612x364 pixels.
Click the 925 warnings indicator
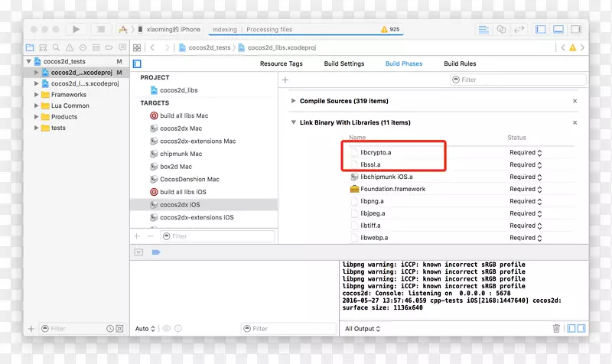pos(390,29)
